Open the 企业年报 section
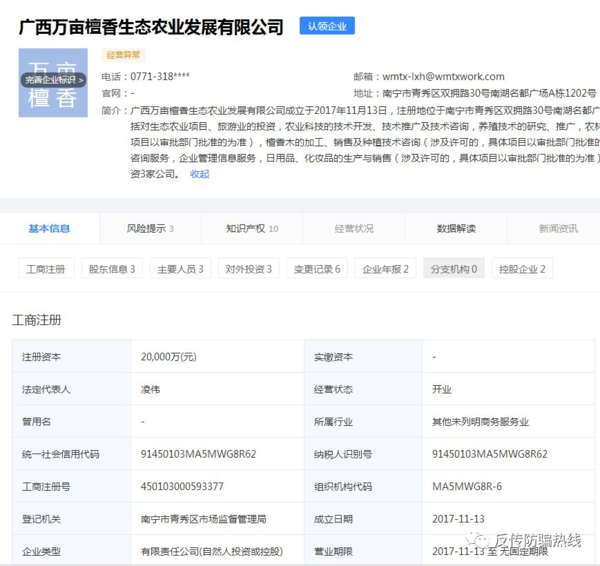 pyautogui.click(x=385, y=269)
